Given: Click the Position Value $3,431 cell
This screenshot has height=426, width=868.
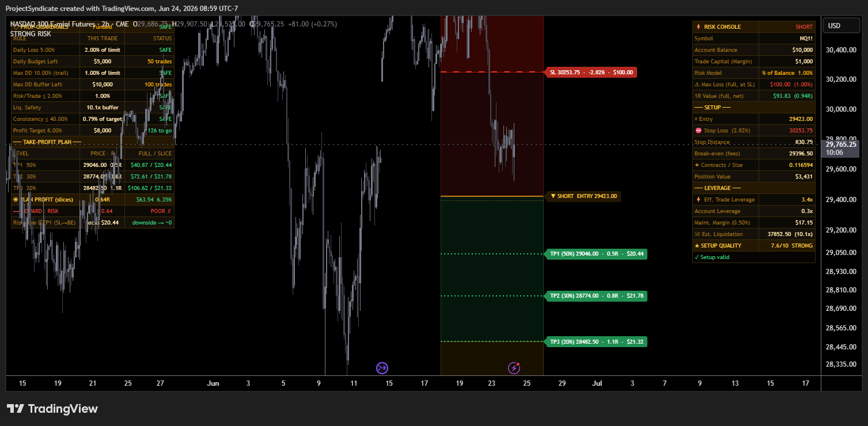Looking at the screenshot, I should [787, 177].
